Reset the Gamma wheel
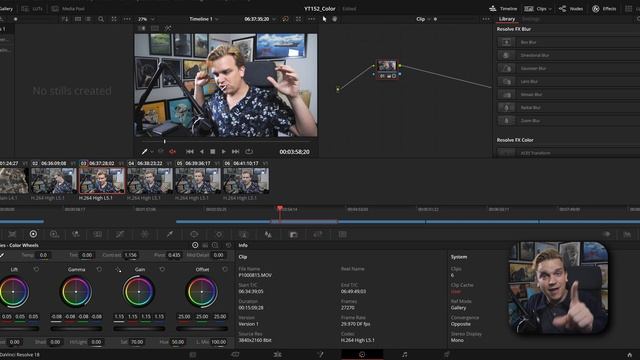The height and width of the screenshot is (360, 640). pos(99,269)
